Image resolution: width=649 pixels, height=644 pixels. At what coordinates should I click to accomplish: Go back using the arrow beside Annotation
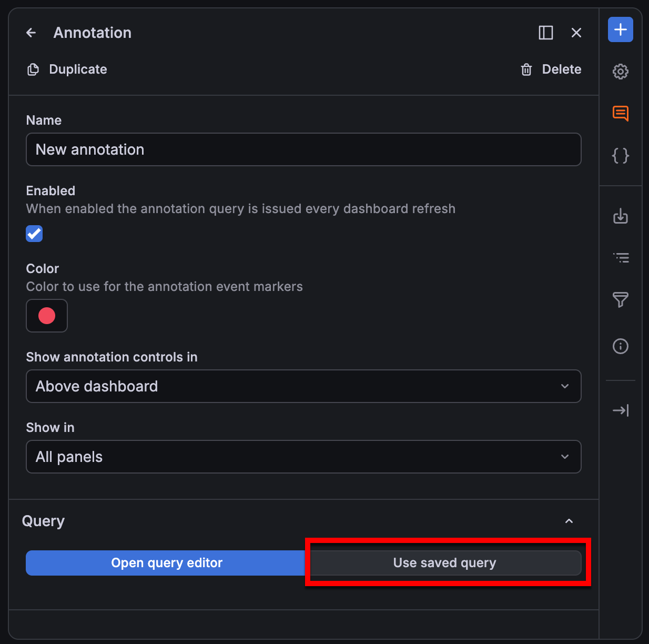(31, 33)
